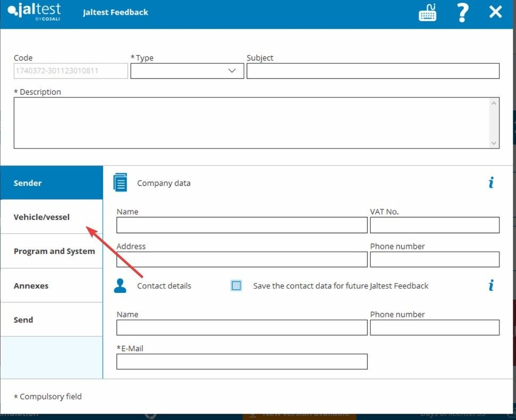Close the Jaltest Feedback window
This screenshot has height=420, width=516.
point(495,12)
